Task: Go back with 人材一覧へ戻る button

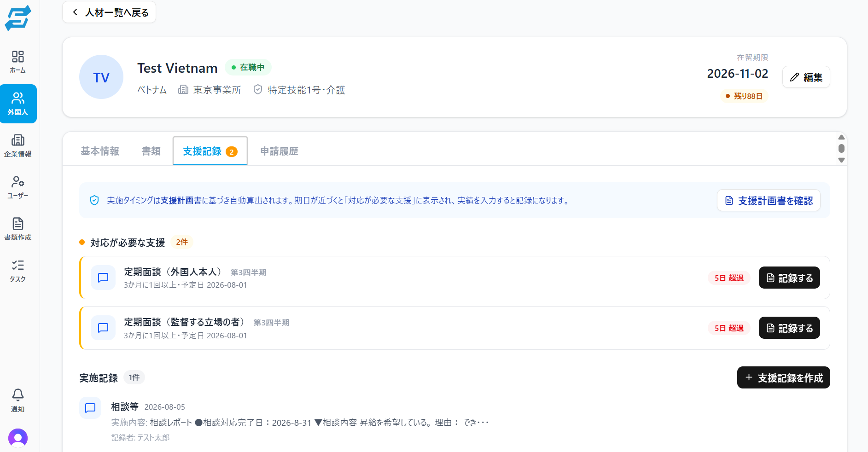Action: coord(109,12)
